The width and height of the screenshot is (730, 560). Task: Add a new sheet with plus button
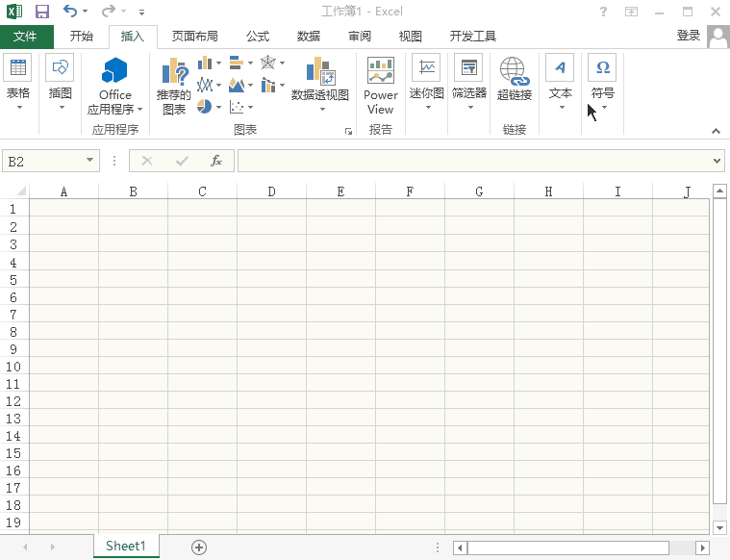[199, 547]
